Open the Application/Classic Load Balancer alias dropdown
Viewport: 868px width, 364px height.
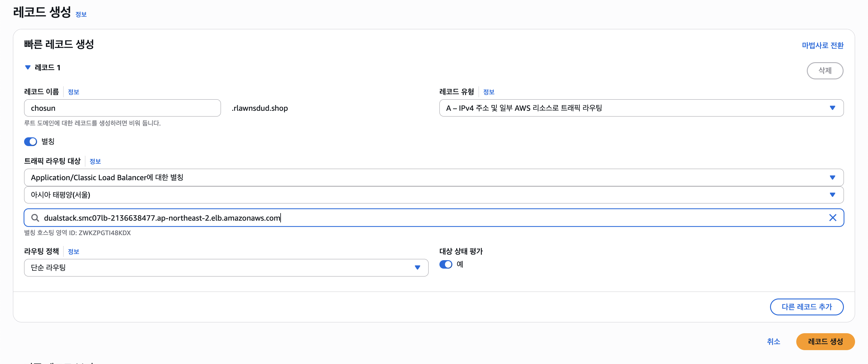(x=433, y=177)
